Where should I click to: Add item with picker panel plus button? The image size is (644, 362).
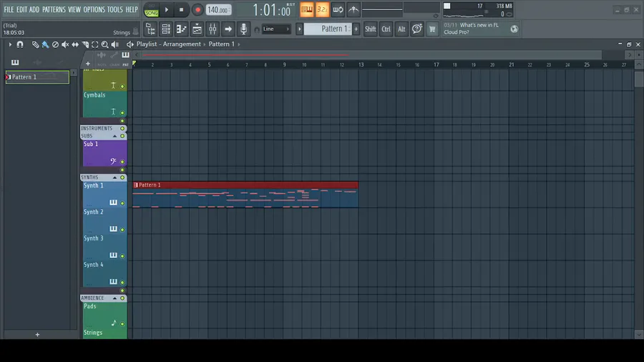coord(37,335)
